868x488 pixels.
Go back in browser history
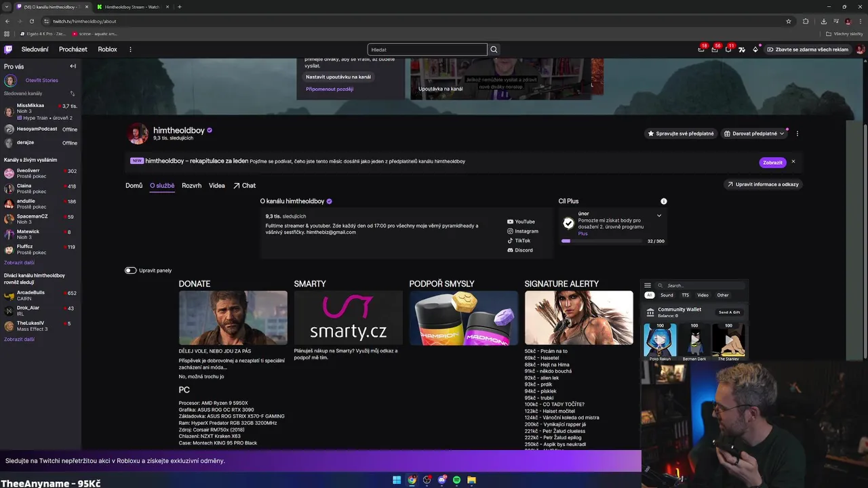pos(7,21)
